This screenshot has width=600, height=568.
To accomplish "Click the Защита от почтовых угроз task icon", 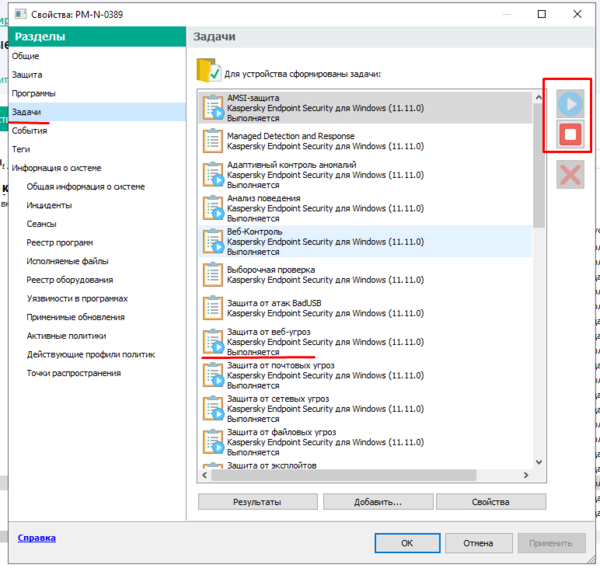I will point(213,375).
